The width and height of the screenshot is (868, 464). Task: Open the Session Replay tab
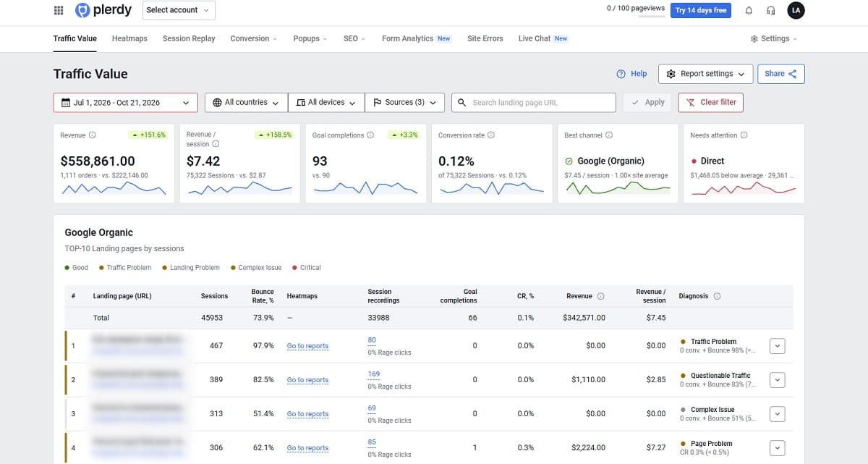click(189, 39)
